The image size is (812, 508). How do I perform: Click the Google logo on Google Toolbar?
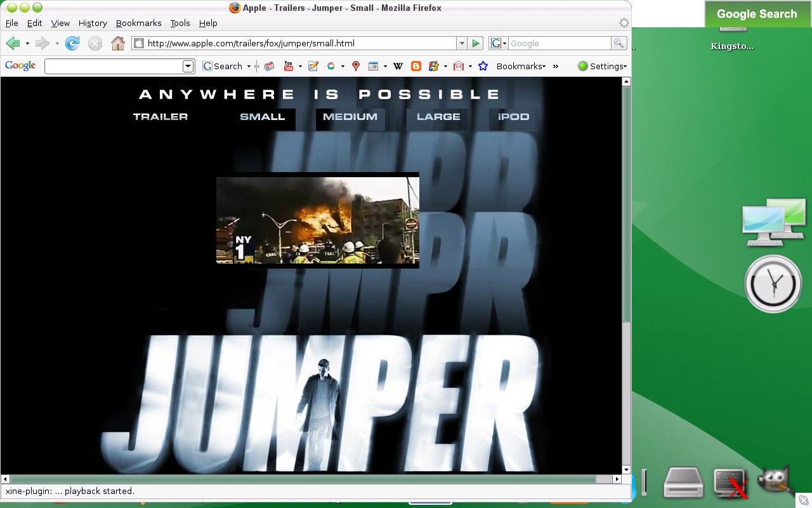click(20, 66)
